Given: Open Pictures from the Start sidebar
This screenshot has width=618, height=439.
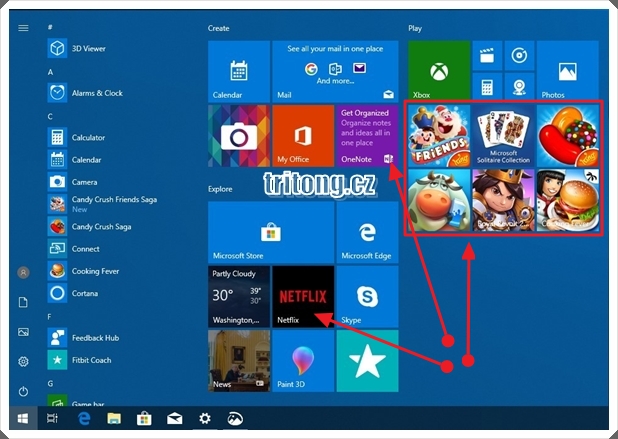Looking at the screenshot, I should [x=23, y=332].
